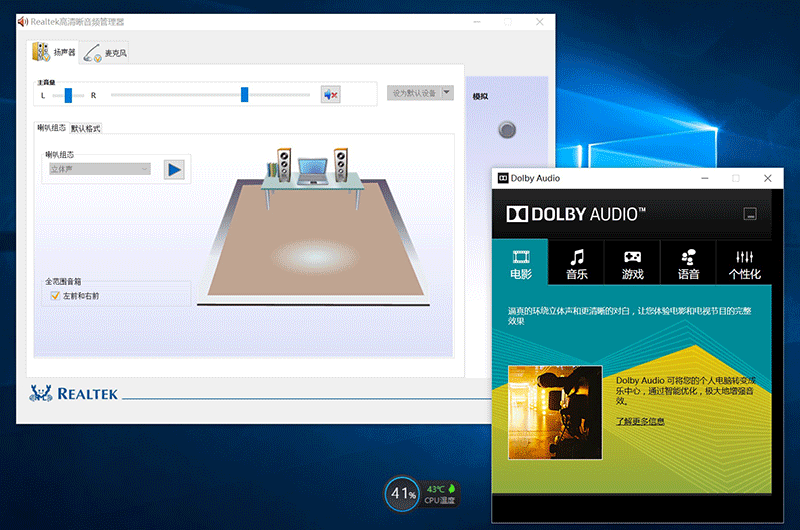800x530 pixels.
Task: Click the 设为默认设备 button
Action: coord(414,93)
